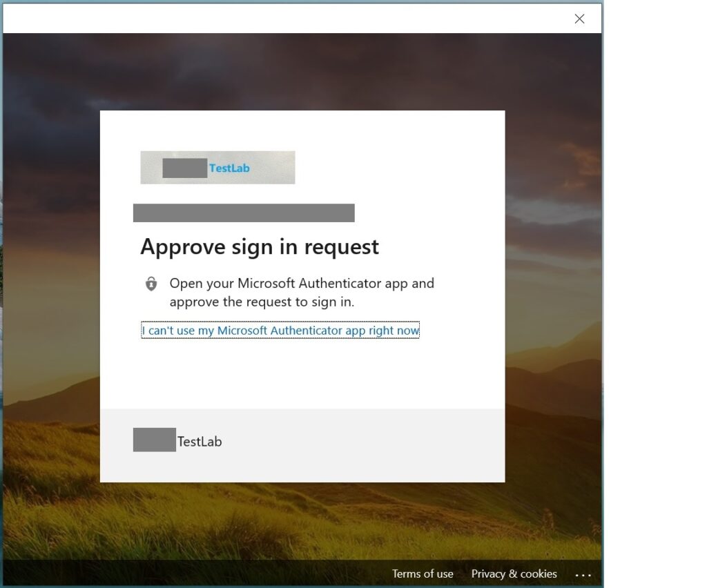Click the "Approve sign in request" heading
The image size is (707, 588).
260,247
